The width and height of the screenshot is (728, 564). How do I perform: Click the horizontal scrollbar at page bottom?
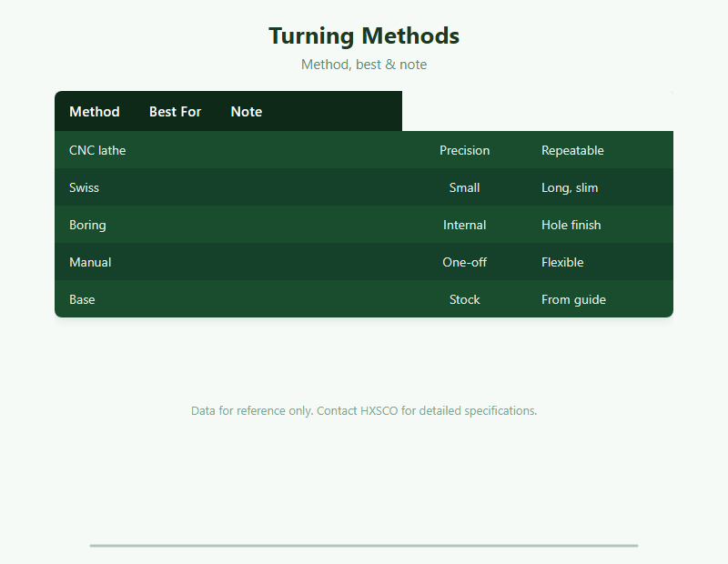point(364,546)
